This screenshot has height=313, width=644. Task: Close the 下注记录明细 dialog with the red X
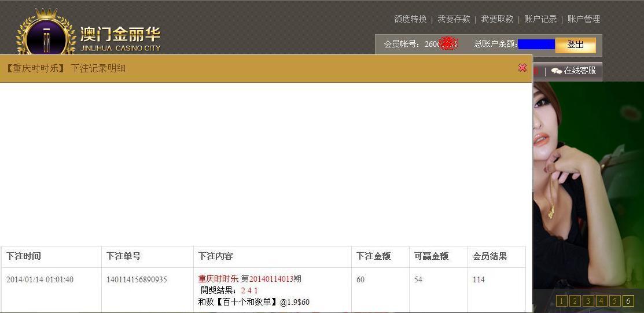[522, 68]
